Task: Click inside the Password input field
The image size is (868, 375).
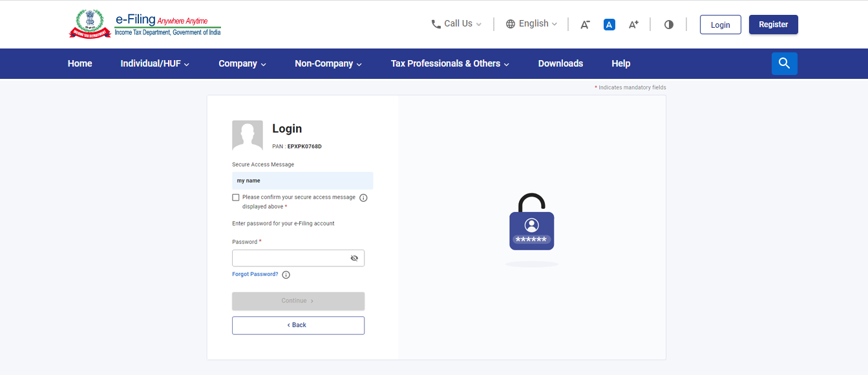Action: [291, 258]
